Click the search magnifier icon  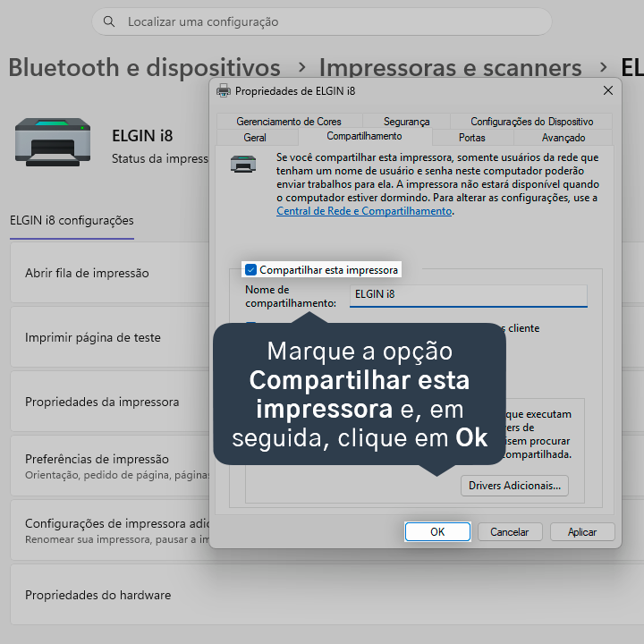point(109,21)
